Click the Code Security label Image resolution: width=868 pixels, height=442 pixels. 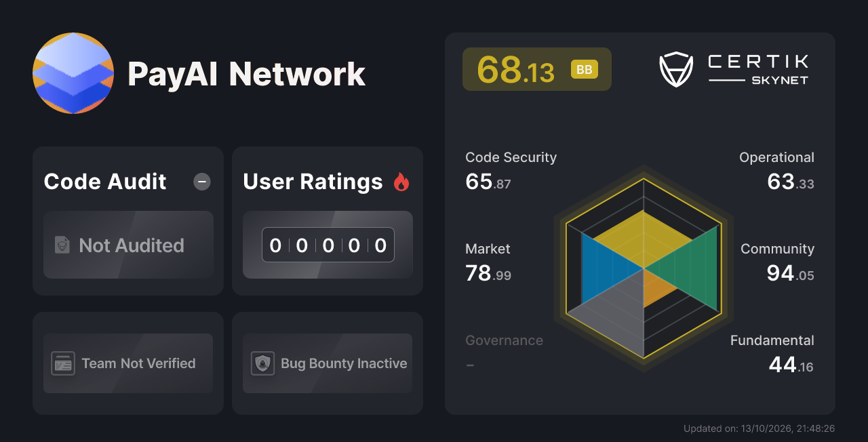coord(511,157)
